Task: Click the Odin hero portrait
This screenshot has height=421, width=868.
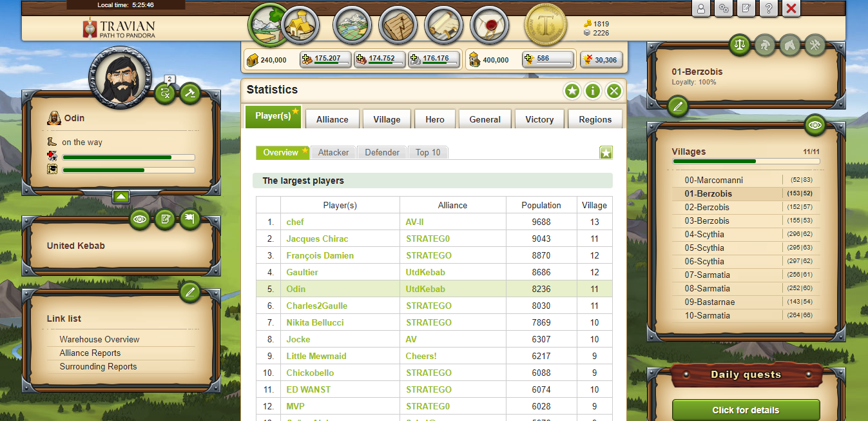Action: point(121,79)
